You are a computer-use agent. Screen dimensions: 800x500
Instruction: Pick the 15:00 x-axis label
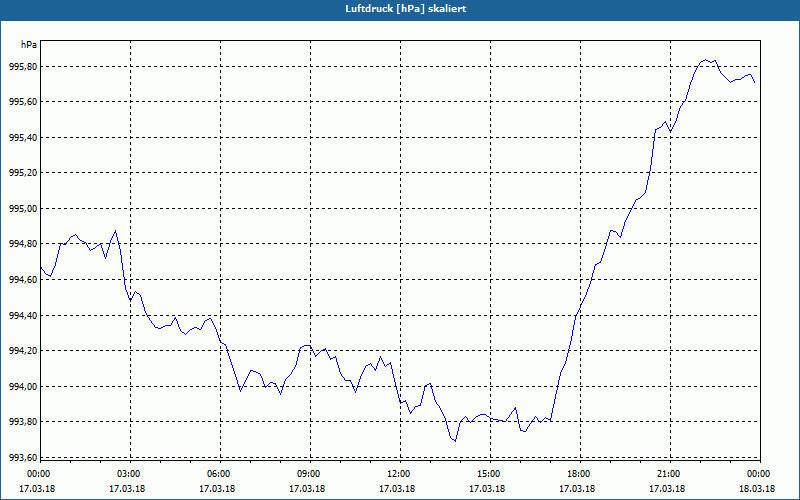pyautogui.click(x=487, y=474)
